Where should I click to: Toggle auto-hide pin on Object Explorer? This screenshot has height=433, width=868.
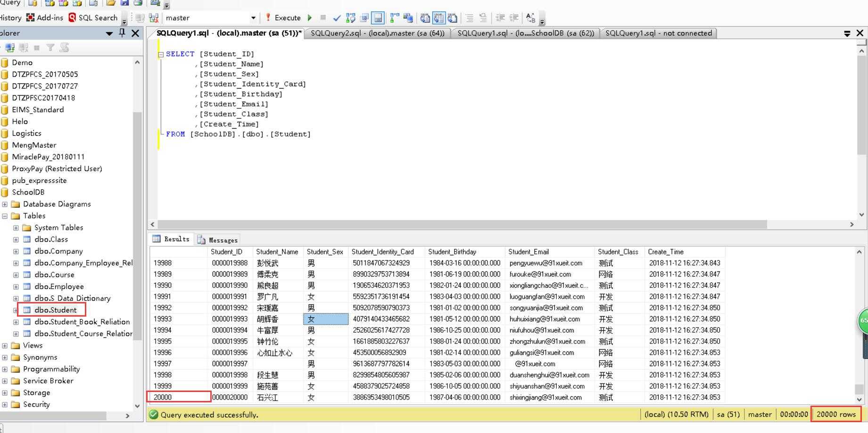coord(122,33)
